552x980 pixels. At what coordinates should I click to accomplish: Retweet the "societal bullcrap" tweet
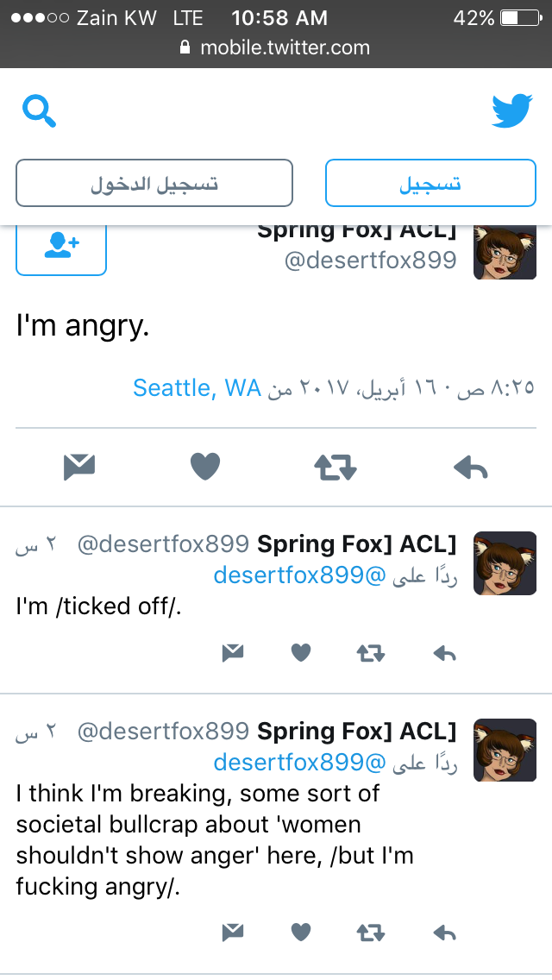[x=371, y=933]
